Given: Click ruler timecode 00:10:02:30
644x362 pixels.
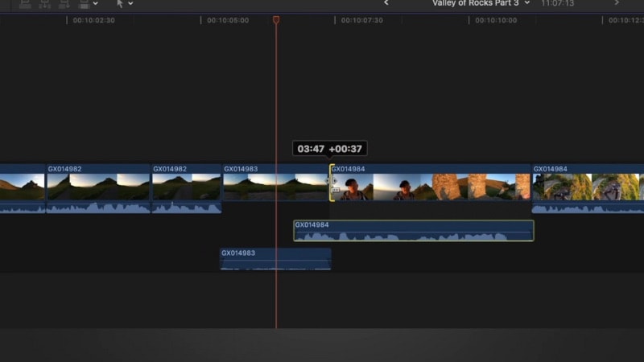Looking at the screenshot, I should [x=94, y=20].
